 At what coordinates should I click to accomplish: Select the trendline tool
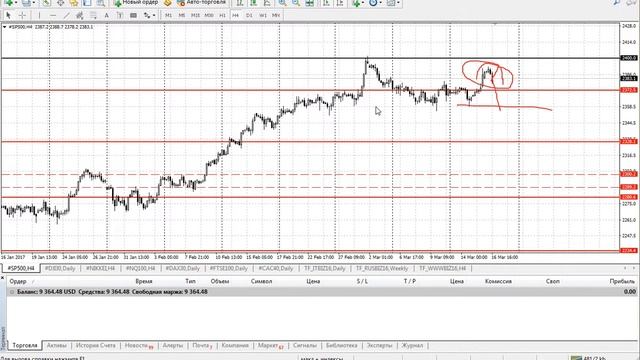[x=67, y=15]
